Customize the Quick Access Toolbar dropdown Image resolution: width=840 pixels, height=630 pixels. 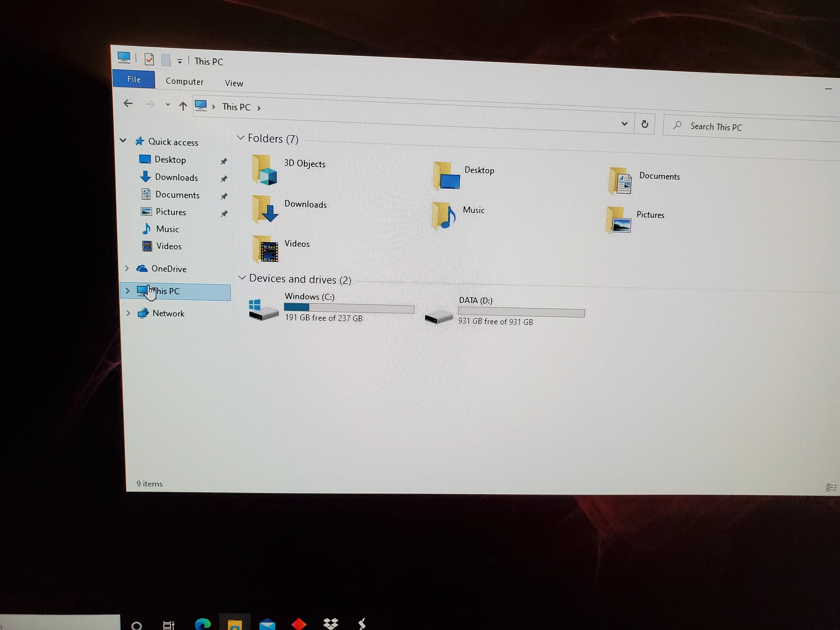click(x=179, y=61)
